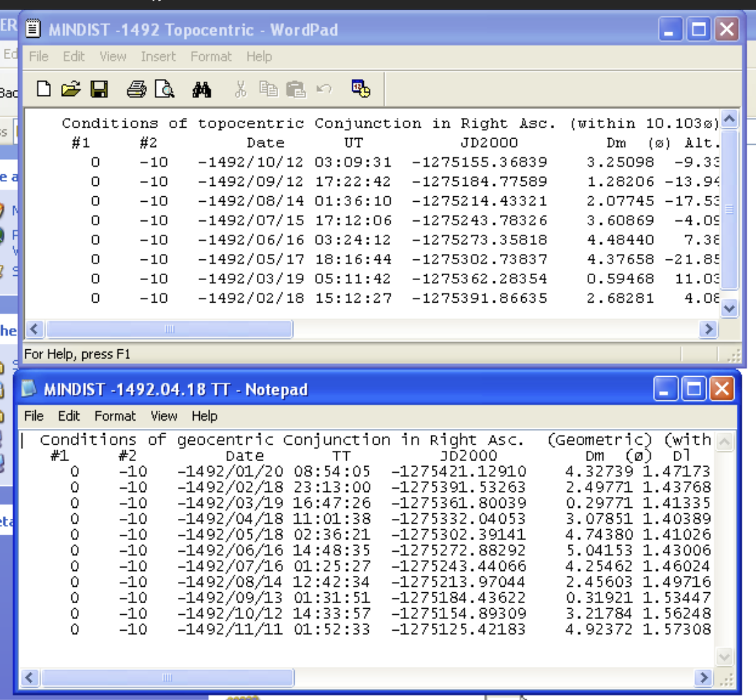Click the Notepad icon in its title bar

[x=28, y=388]
